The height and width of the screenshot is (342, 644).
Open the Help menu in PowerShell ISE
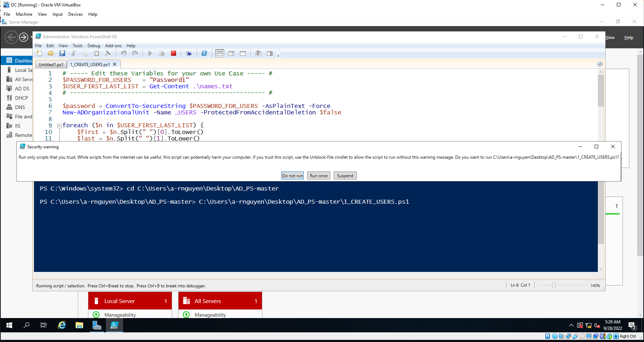131,46
